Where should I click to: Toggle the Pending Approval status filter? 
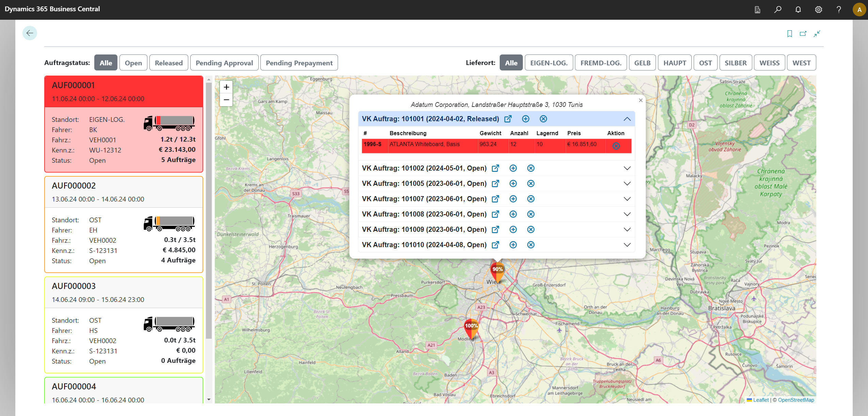point(224,63)
